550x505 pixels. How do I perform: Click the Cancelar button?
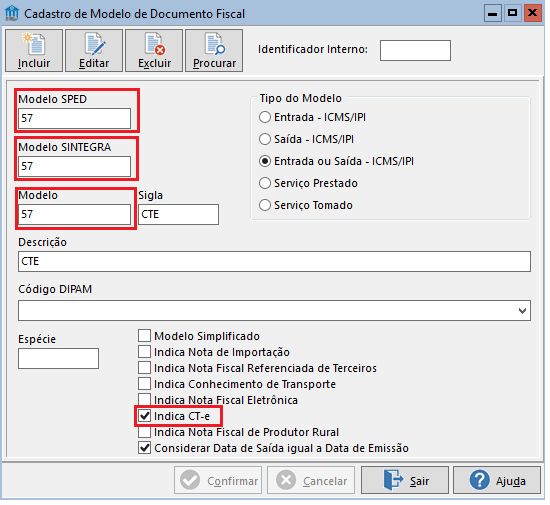coord(311,480)
